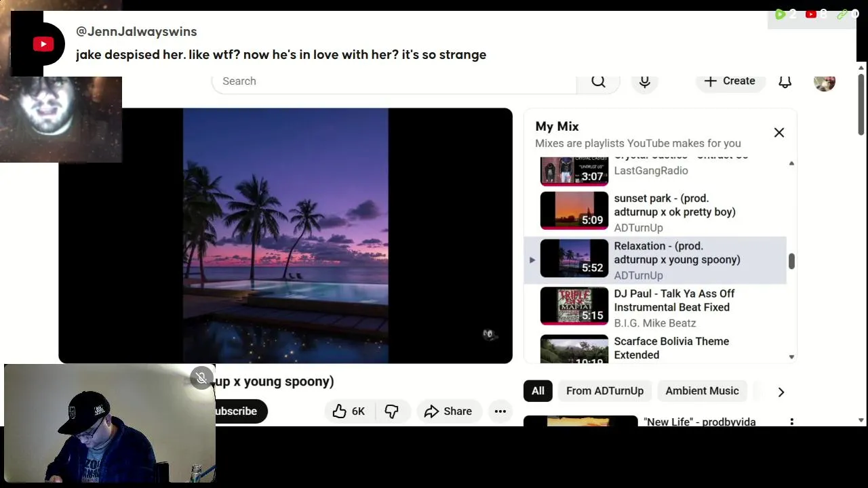Click the muted microphone overlay icon
The height and width of the screenshot is (488, 868).
point(201,378)
